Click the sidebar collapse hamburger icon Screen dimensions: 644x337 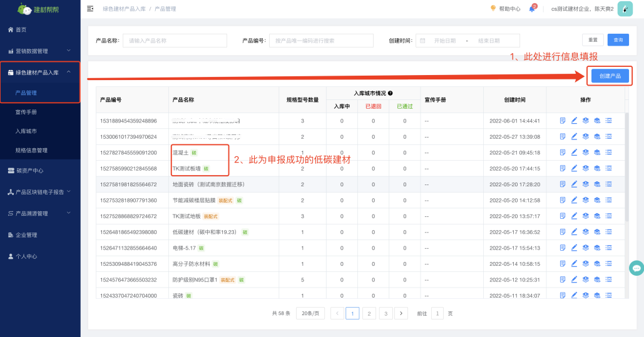tap(90, 9)
